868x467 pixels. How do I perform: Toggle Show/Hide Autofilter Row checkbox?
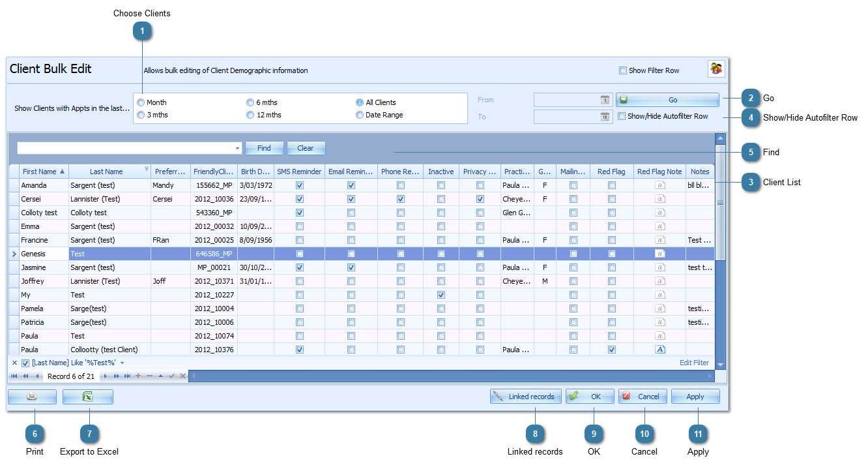pos(622,116)
